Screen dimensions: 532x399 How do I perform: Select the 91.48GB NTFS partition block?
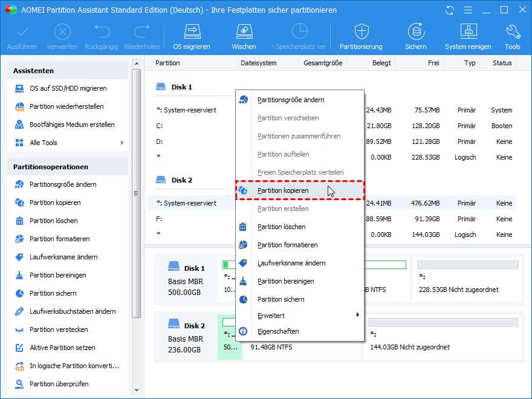[302, 337]
